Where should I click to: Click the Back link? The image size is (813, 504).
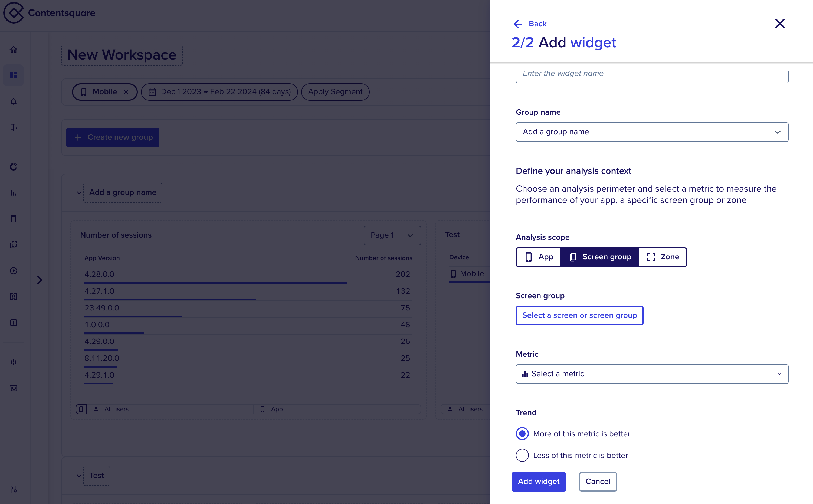pyautogui.click(x=537, y=24)
